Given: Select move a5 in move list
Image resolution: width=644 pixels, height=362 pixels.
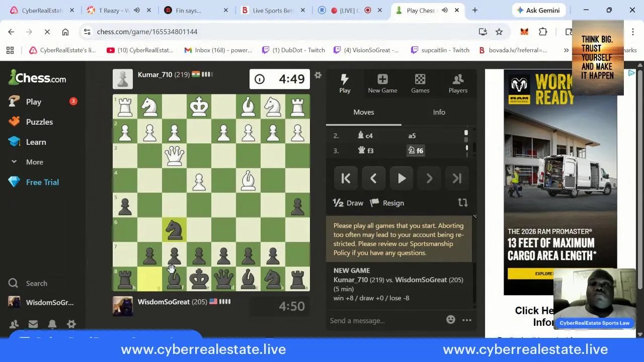Looking at the screenshot, I should pyautogui.click(x=412, y=136).
